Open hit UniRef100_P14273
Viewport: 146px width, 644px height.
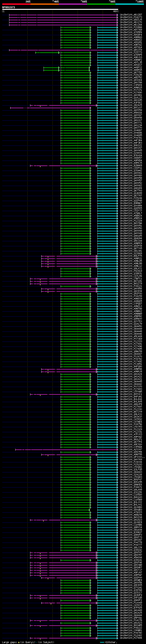point(131,18)
